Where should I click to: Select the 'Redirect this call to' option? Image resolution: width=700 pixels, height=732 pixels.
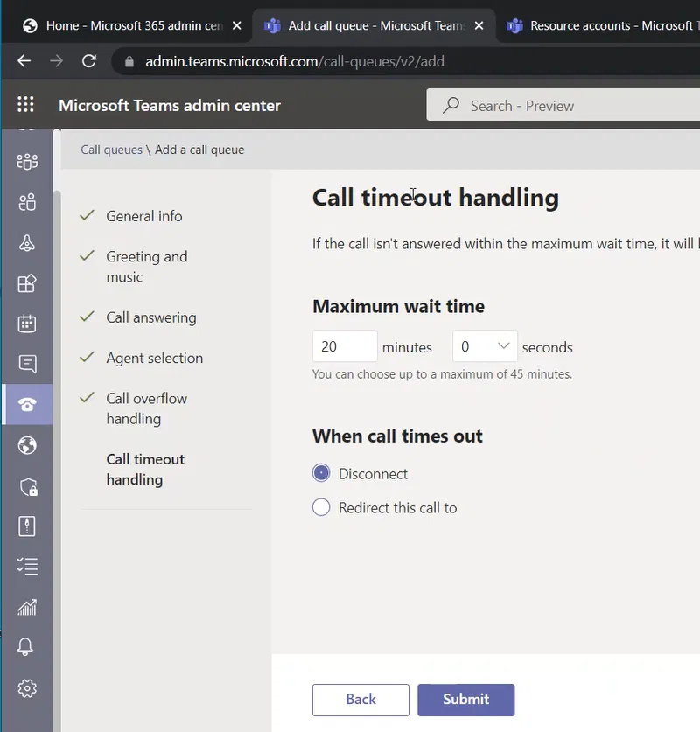tap(321, 507)
